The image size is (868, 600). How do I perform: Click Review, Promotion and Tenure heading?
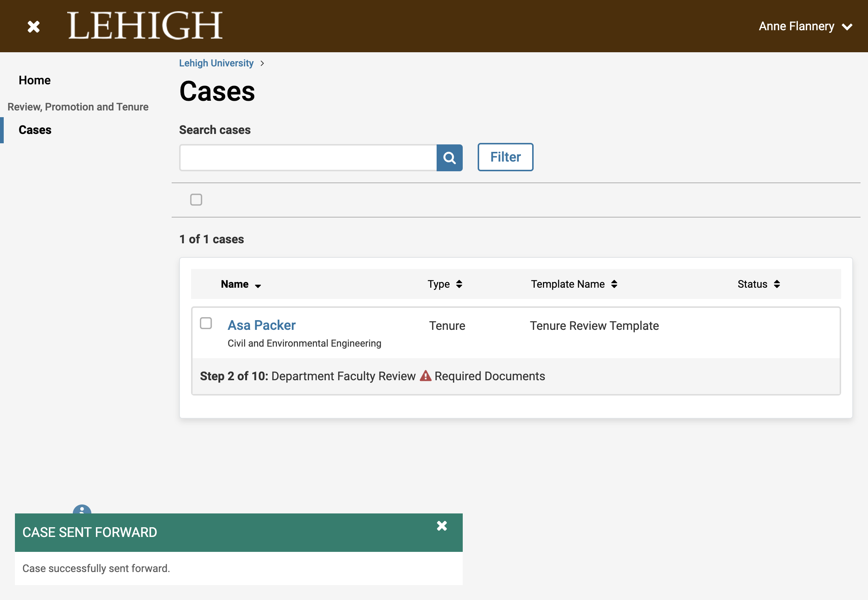78,107
